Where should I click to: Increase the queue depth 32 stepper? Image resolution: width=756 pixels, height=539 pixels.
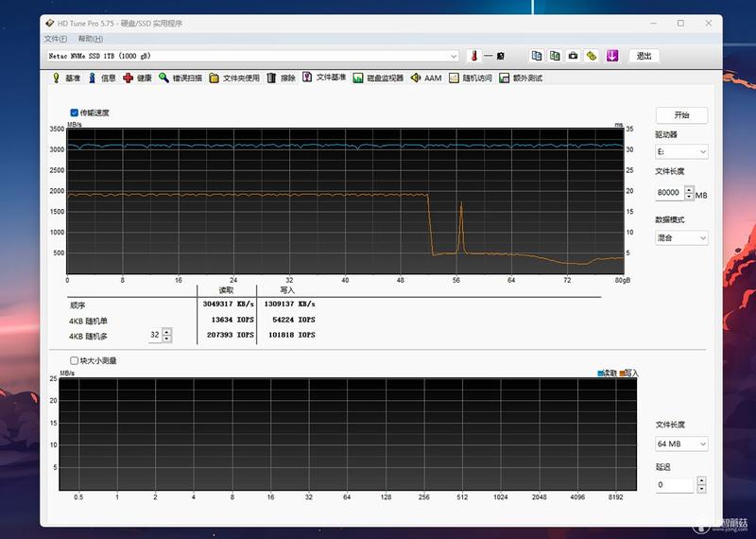pyautogui.click(x=167, y=332)
